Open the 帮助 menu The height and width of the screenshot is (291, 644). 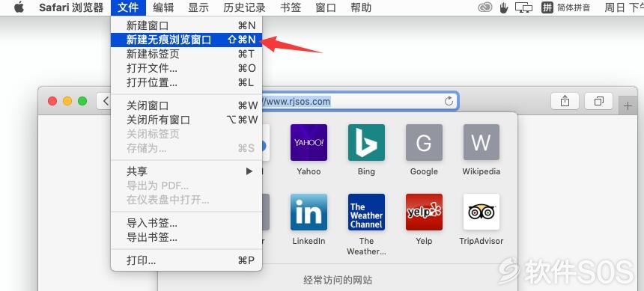point(361,7)
